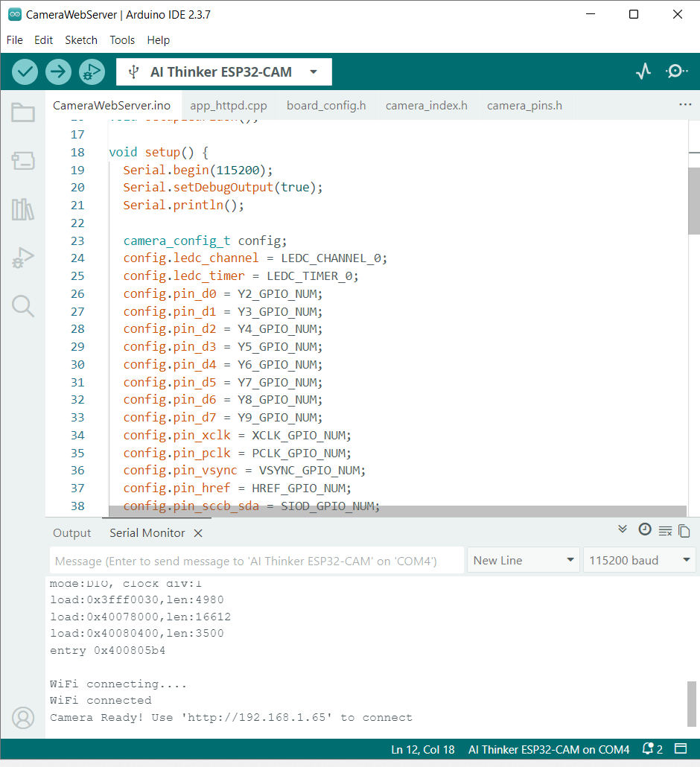Open the Help menu
Viewport: 700px width, 767px height.
pos(159,40)
